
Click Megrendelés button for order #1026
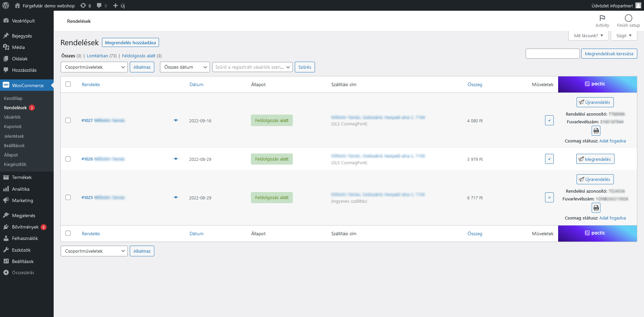click(595, 159)
